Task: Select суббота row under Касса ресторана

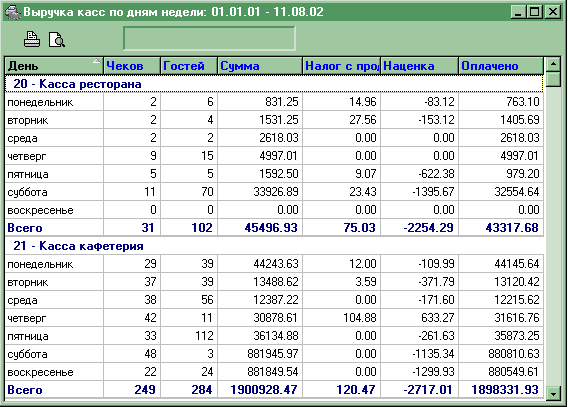Action: pyautogui.click(x=274, y=192)
